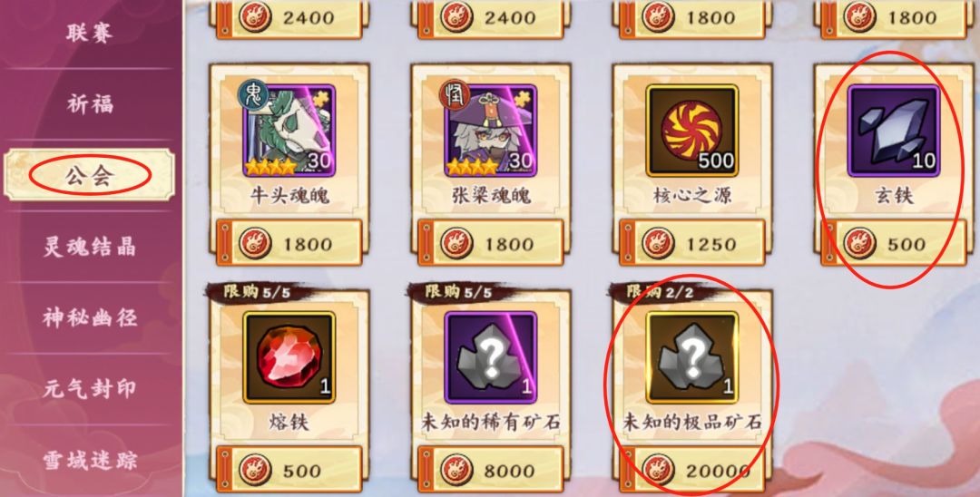Buy 未知的稀有矿石 for 8000 coins
Image resolution: width=980 pixels, height=497 pixels.
pos(491,470)
